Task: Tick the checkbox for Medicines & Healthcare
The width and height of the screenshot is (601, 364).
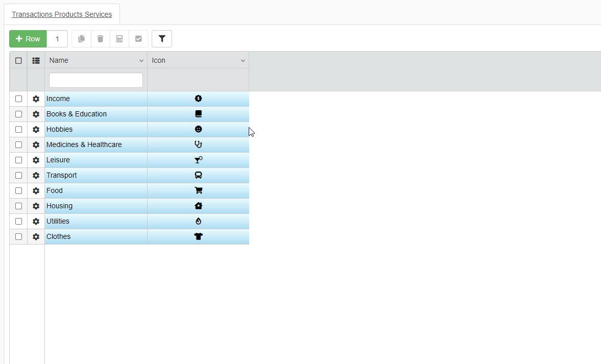Action: pos(18,145)
